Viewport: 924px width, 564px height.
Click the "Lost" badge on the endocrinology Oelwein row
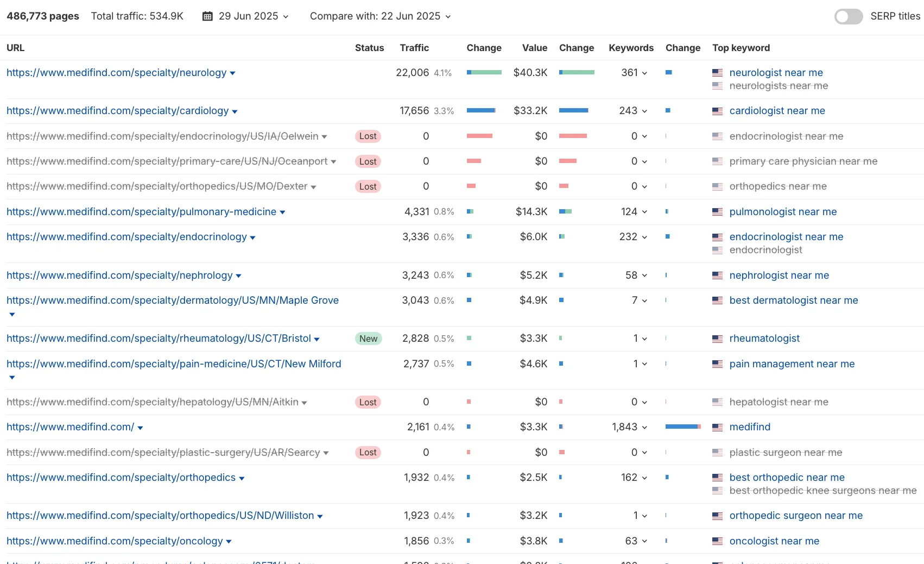pyautogui.click(x=368, y=136)
